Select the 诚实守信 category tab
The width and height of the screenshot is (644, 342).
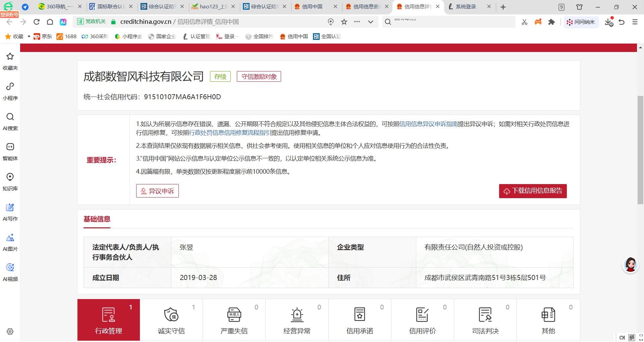(x=171, y=320)
